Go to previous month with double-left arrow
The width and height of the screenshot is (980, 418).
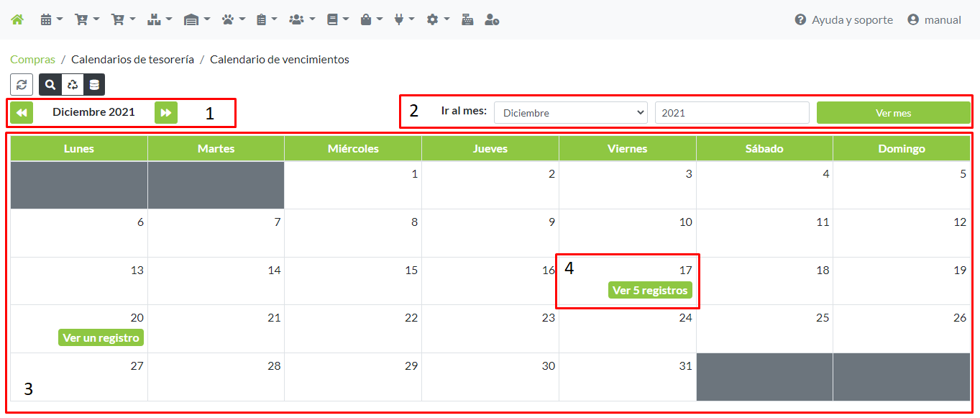(x=22, y=112)
